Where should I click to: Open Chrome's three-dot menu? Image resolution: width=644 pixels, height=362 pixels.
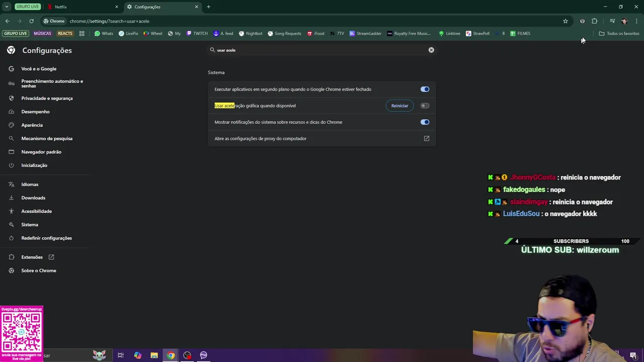coord(636,21)
